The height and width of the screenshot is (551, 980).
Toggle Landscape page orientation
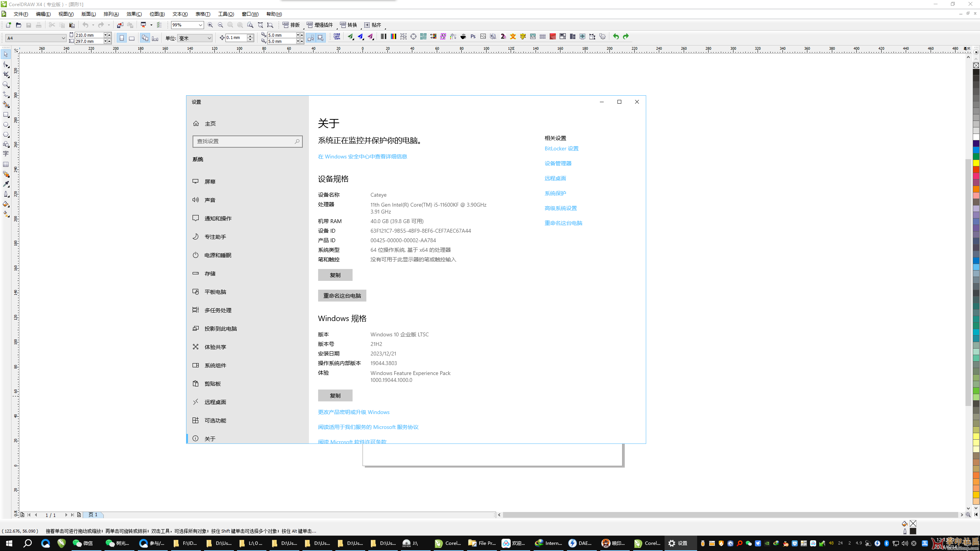[x=132, y=38]
